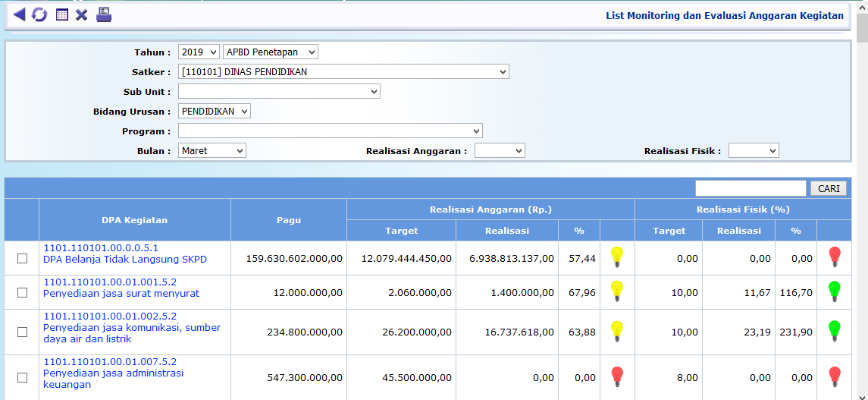Click the print icon in toolbar
The image size is (868, 400).
[x=104, y=14]
